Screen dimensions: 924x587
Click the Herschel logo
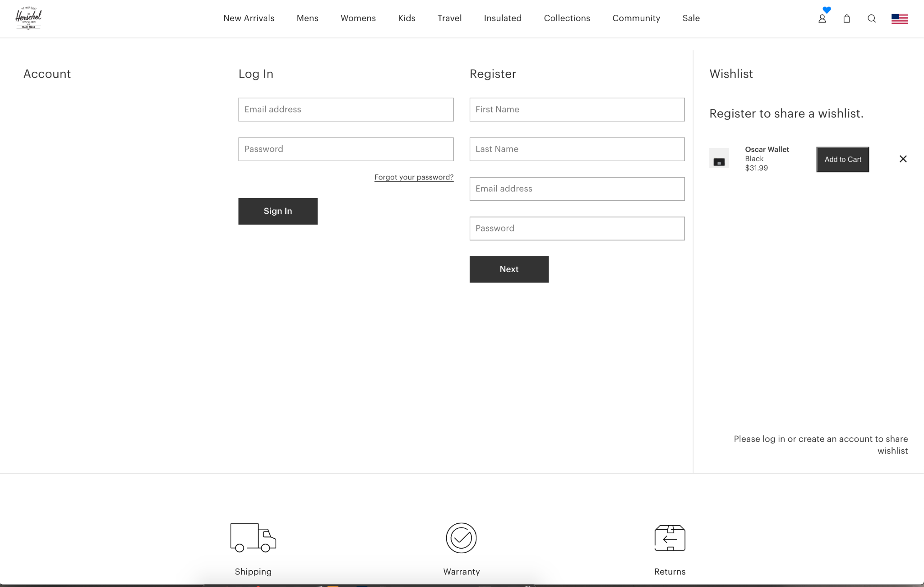tap(28, 18)
